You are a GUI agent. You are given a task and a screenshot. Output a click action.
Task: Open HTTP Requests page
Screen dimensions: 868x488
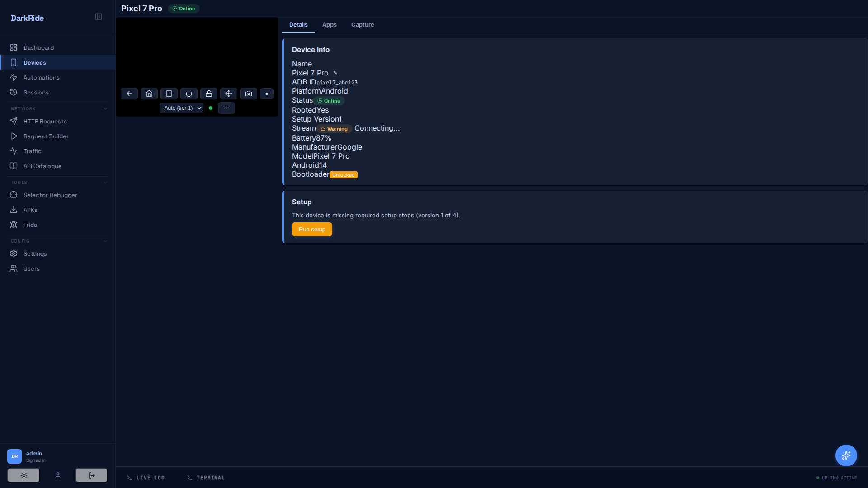[x=58, y=121]
